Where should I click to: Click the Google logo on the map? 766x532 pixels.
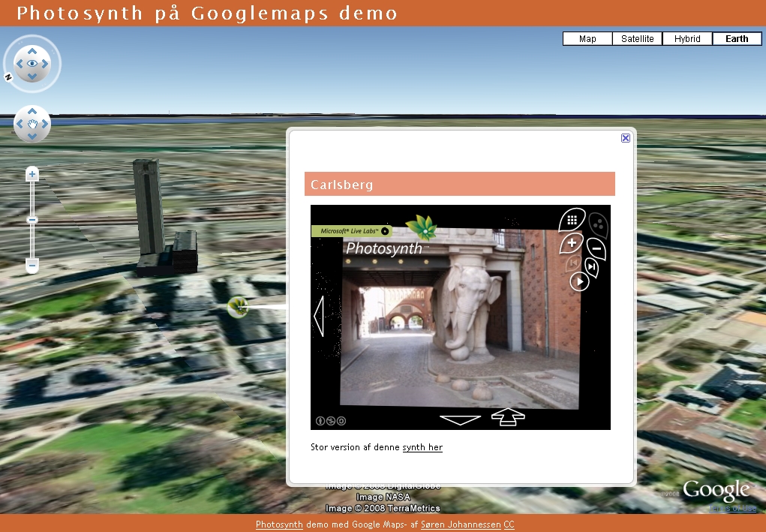tap(716, 491)
